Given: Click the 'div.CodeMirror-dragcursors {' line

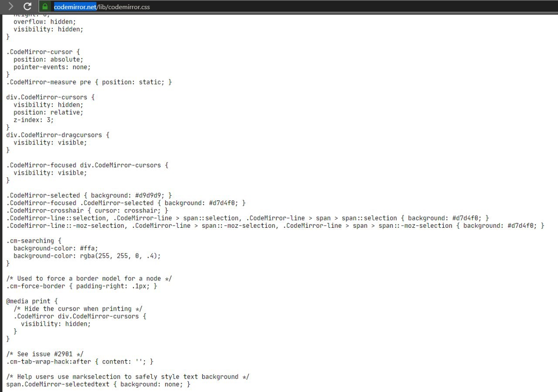Looking at the screenshot, I should tap(58, 135).
